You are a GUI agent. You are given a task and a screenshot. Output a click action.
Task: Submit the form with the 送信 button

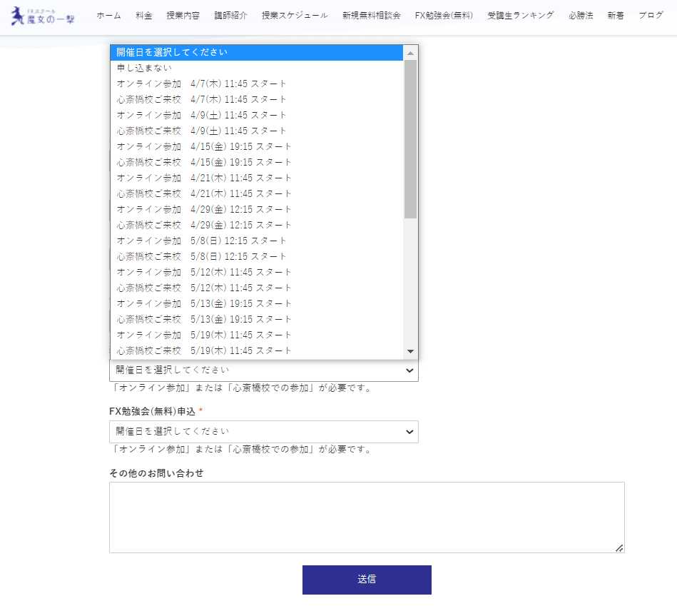coord(367,580)
